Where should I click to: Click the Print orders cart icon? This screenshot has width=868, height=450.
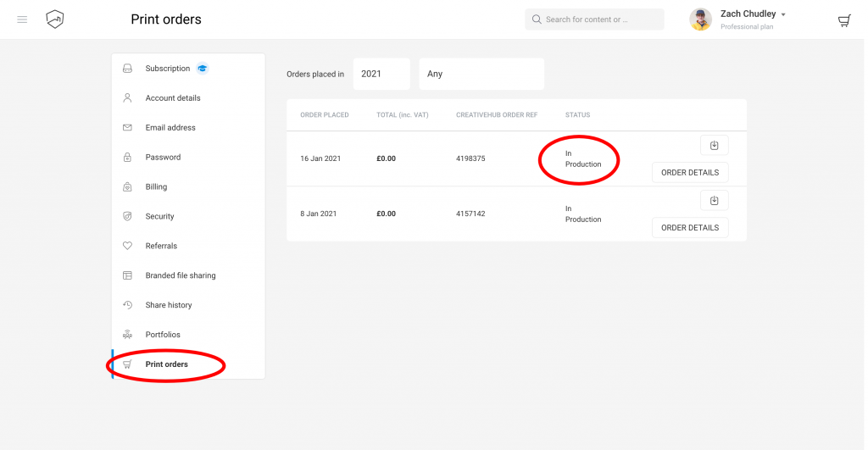[127, 364]
